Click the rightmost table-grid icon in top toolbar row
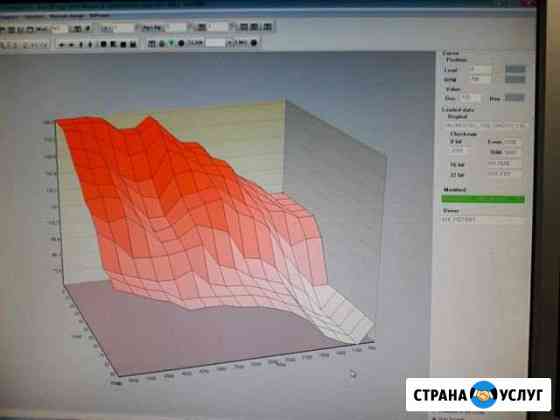560x420 pixels. [268, 27]
